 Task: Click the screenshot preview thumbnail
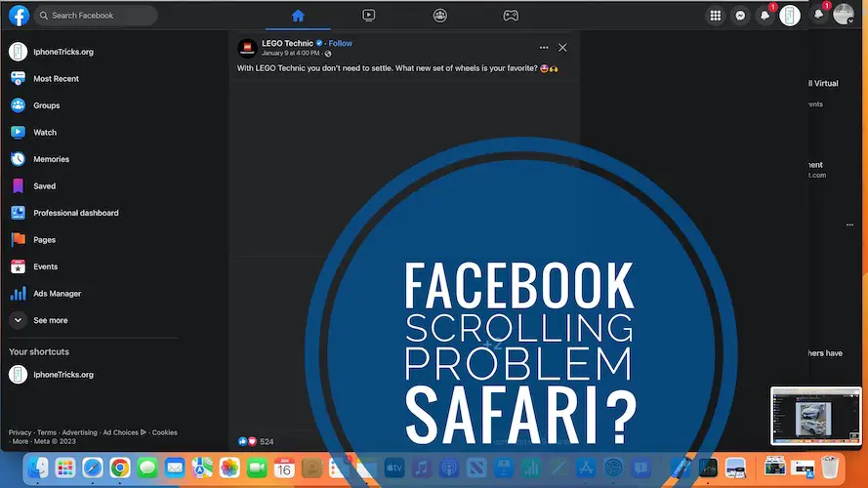[x=815, y=416]
